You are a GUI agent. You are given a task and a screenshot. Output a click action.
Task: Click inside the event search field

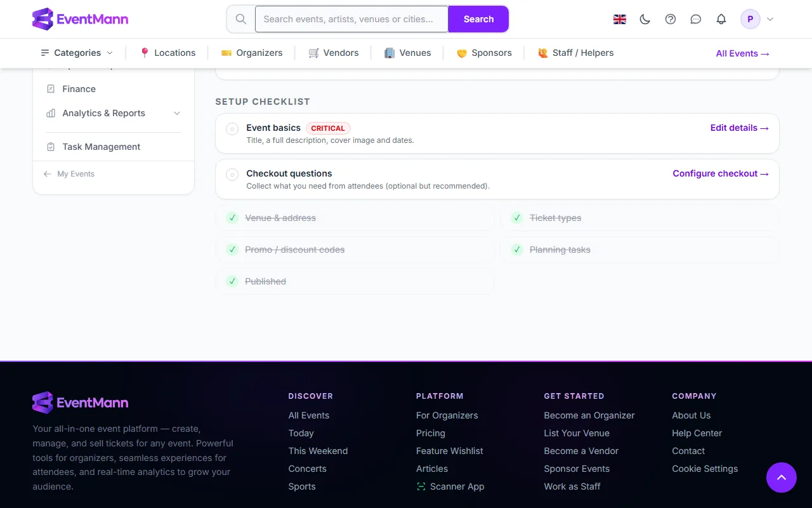(351, 19)
